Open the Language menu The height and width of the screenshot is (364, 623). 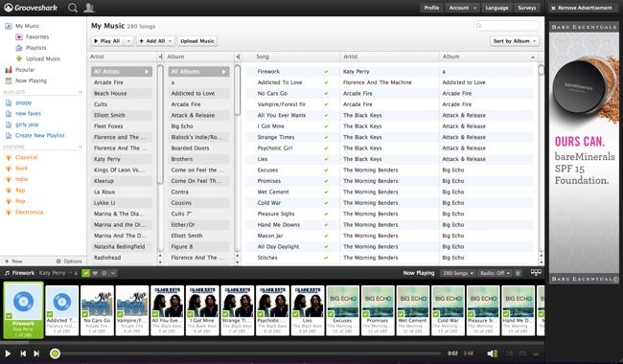(496, 8)
